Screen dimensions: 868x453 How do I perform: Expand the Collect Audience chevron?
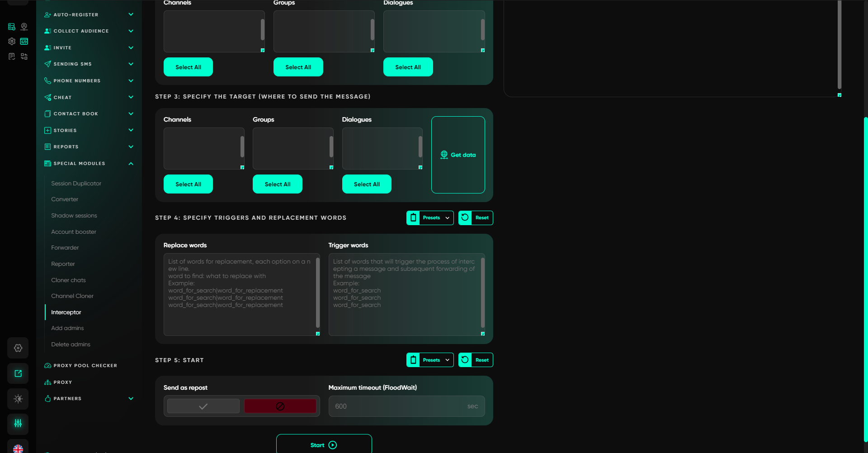(131, 31)
